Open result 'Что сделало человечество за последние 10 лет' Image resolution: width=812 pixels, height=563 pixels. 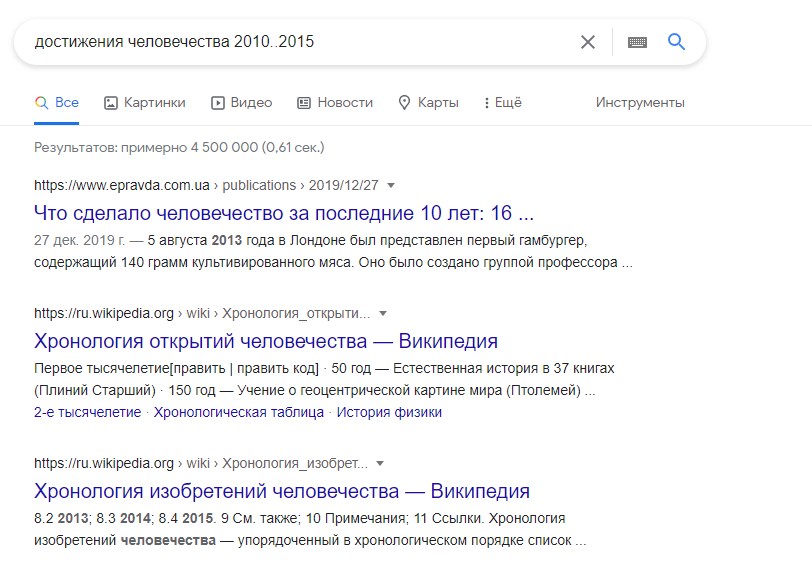(x=284, y=213)
